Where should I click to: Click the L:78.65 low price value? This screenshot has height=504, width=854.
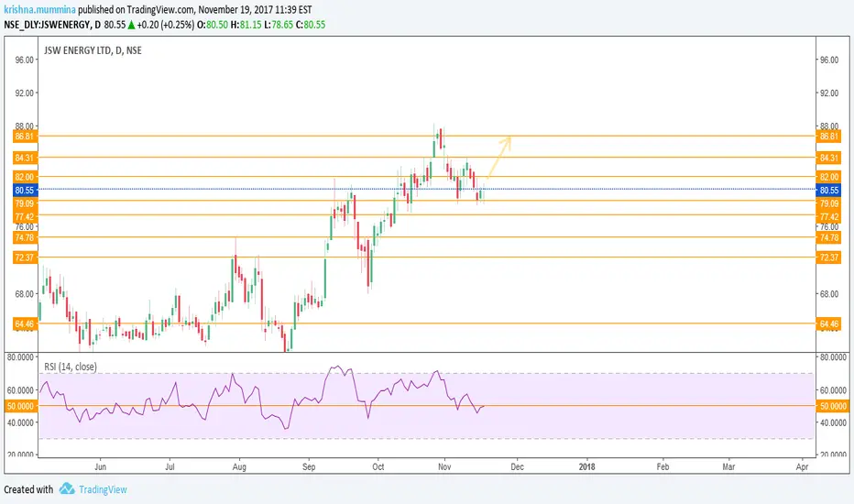tap(279, 25)
